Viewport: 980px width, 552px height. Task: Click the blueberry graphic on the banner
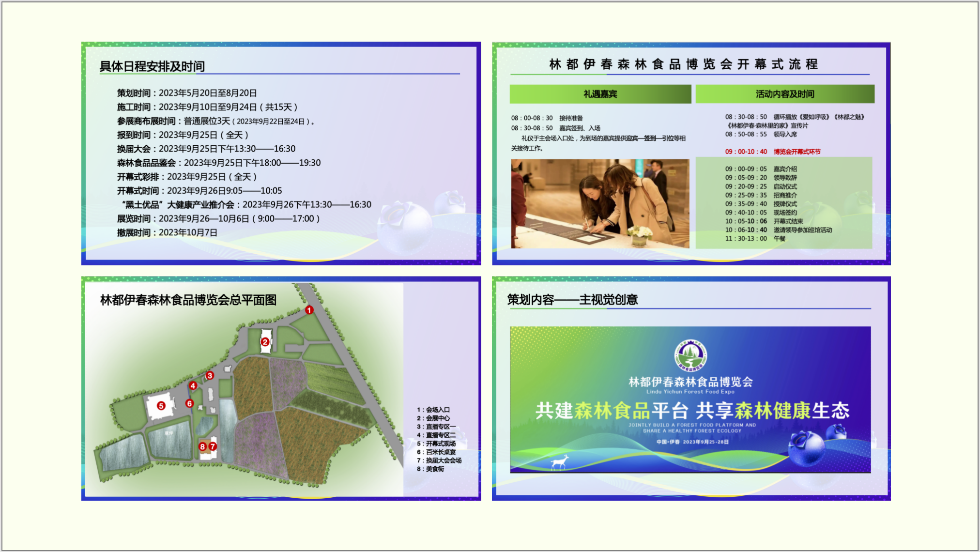[807, 448]
